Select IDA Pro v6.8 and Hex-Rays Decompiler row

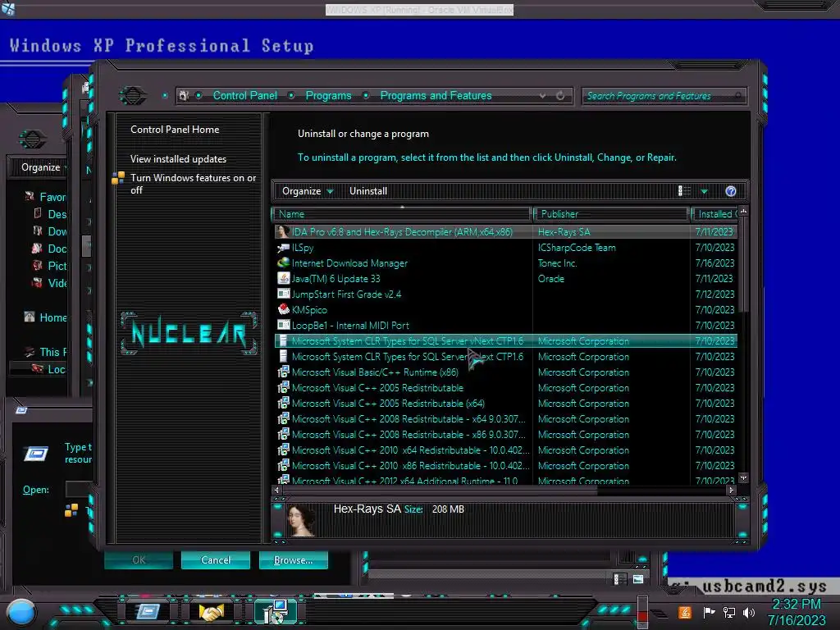click(505, 231)
